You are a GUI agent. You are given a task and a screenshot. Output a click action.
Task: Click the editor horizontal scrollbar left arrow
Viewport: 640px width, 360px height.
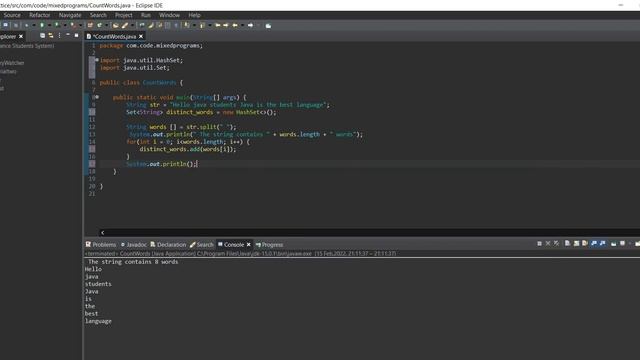(102, 233)
